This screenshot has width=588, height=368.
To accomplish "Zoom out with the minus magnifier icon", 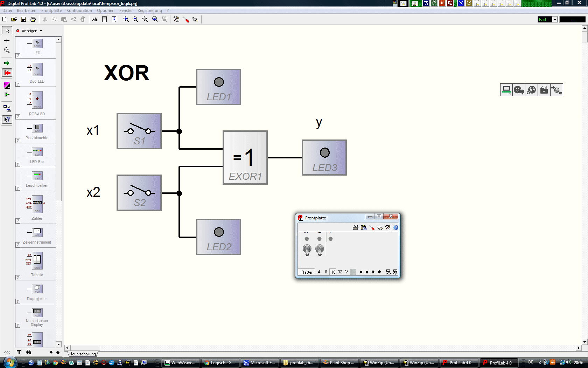I will 135,19.
